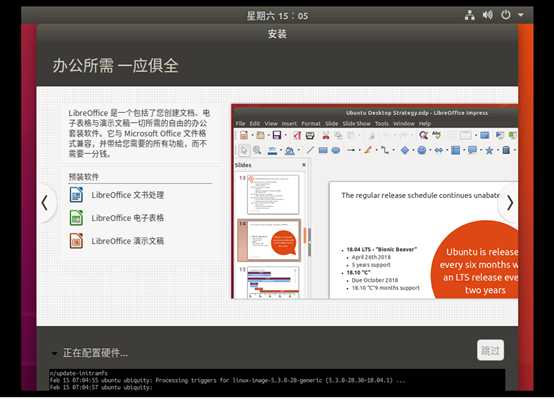
Task: Select the Connector tool
Action: pos(385,151)
